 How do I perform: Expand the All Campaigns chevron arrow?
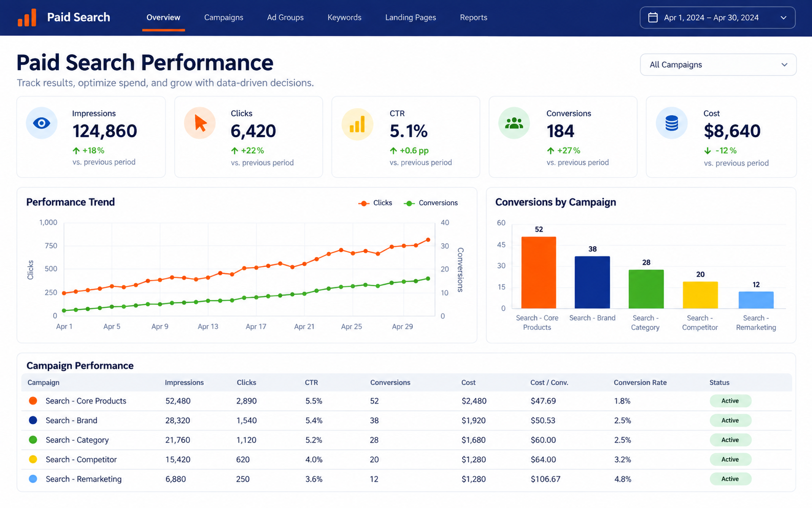tap(784, 65)
